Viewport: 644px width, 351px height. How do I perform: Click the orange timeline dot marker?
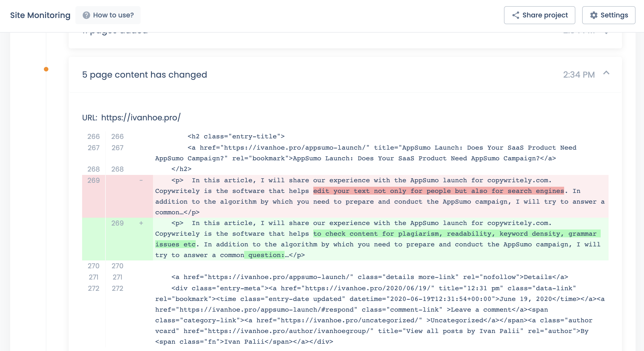point(46,69)
